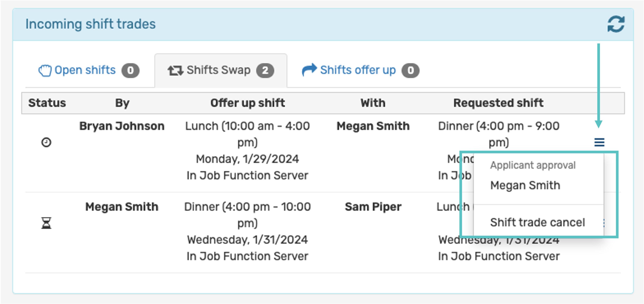This screenshot has height=304, width=644.
Task: Choose Megan Smith under Applicant approval
Action: pos(525,186)
